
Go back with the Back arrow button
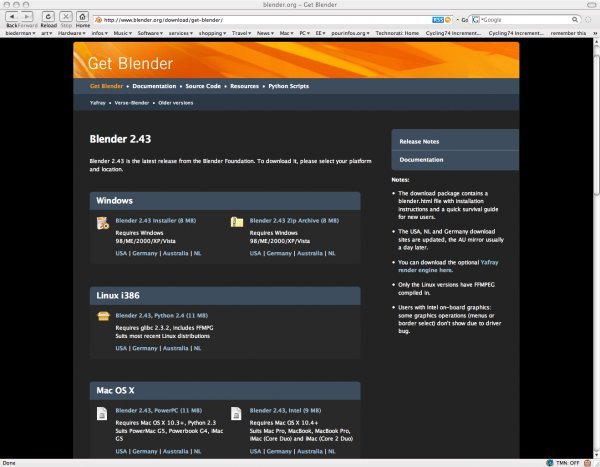(12, 16)
